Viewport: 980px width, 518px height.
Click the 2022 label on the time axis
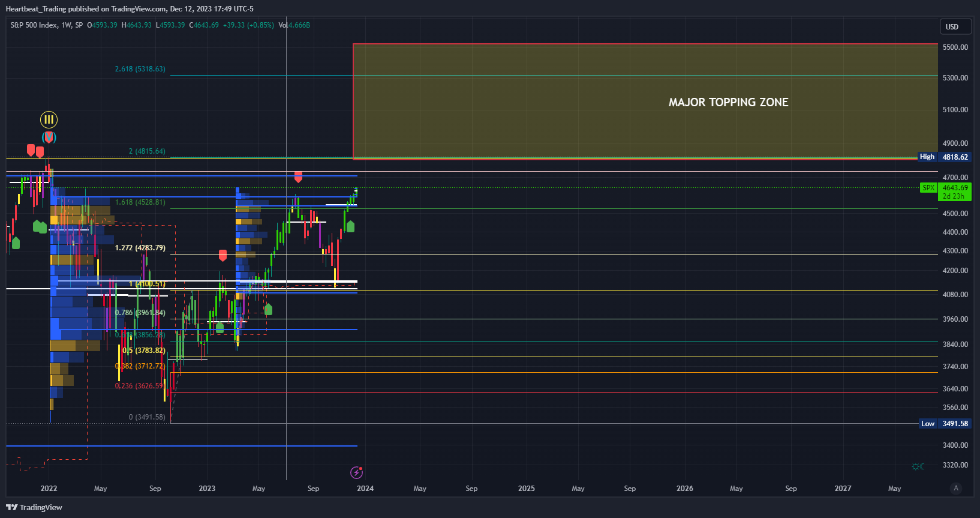click(49, 489)
